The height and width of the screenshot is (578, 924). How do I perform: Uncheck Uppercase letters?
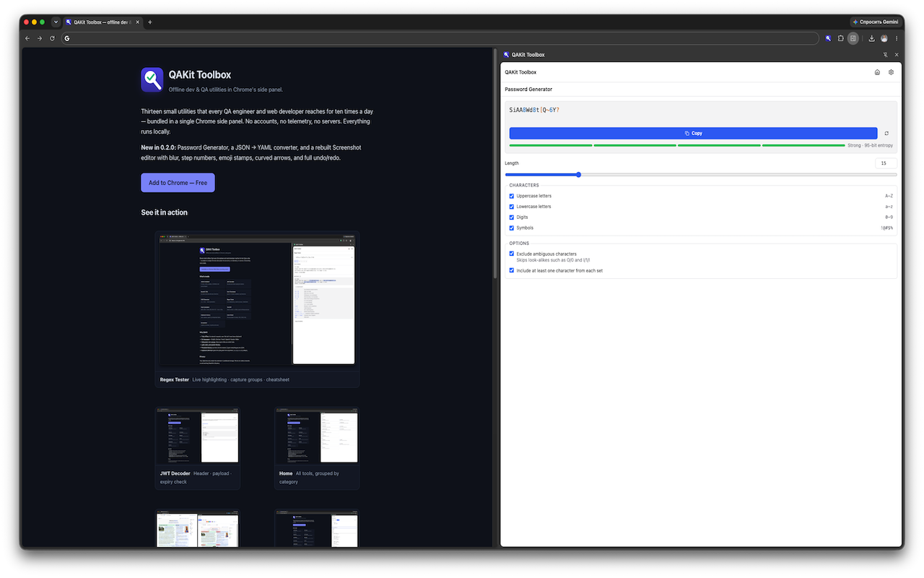(512, 196)
